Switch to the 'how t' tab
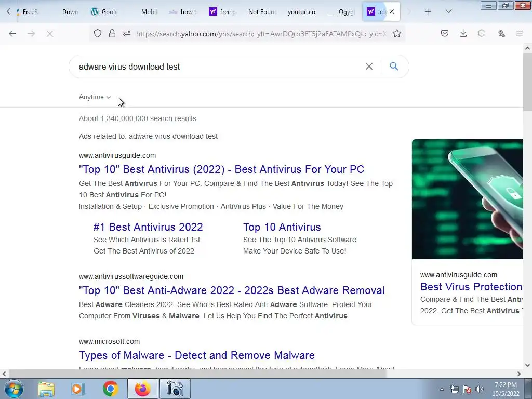The height and width of the screenshot is (399, 532). pos(183,12)
